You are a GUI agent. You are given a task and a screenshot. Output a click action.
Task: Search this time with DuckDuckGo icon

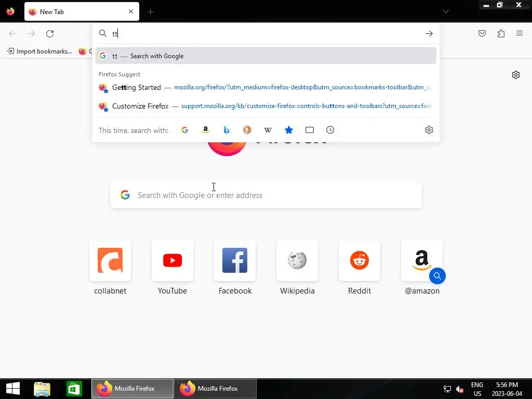[247, 130]
